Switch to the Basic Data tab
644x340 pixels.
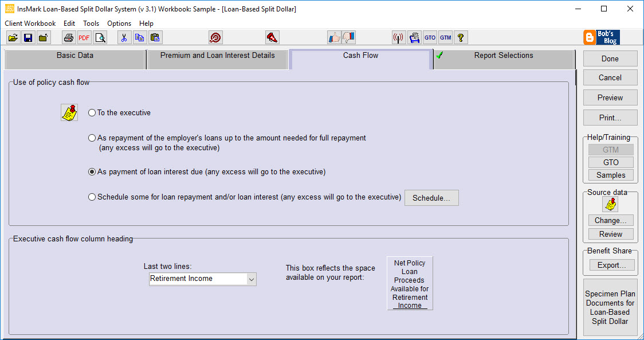[74, 56]
